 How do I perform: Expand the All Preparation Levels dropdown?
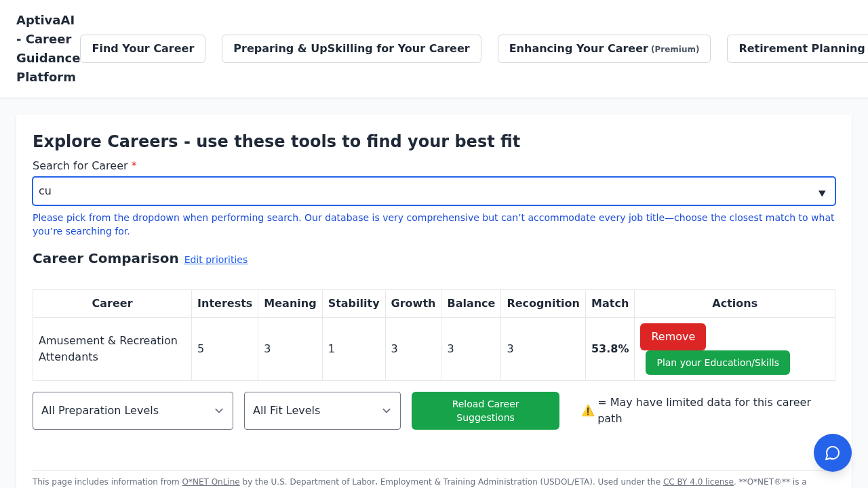133,411
